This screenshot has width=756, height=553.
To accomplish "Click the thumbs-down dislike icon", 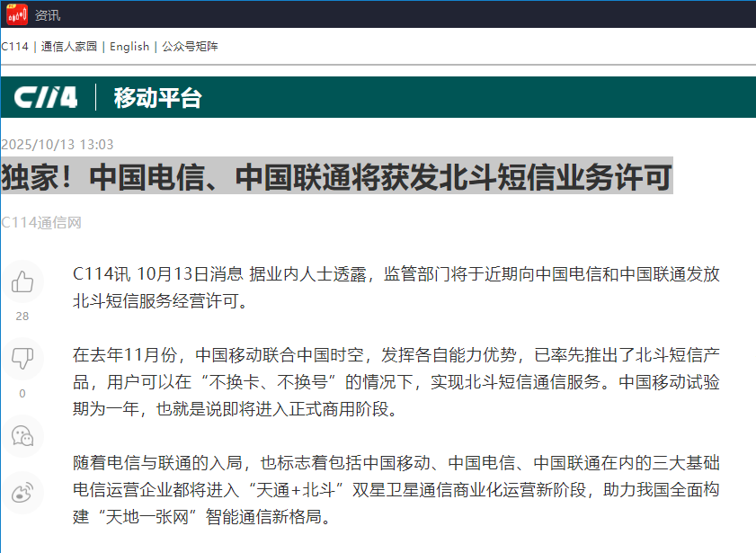I will click(x=22, y=358).
